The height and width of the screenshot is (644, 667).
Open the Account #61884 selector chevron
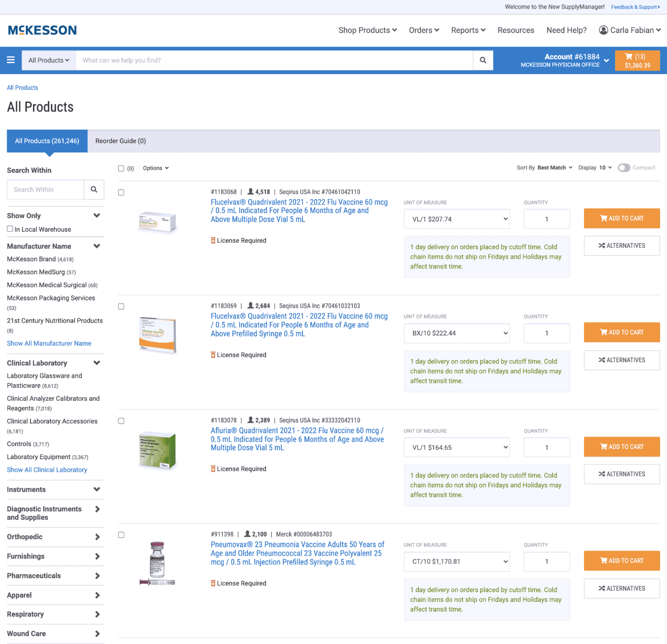pos(606,61)
